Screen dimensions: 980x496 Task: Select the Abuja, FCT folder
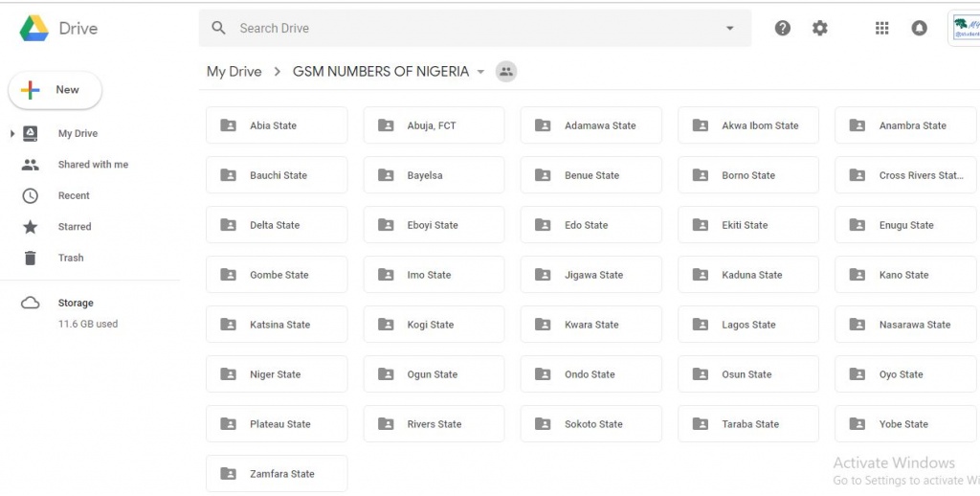click(x=433, y=125)
